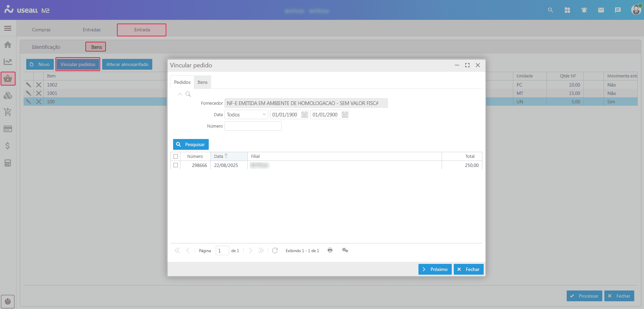Switch to the Itens tab in dialog
644x309 pixels.
[x=202, y=82]
